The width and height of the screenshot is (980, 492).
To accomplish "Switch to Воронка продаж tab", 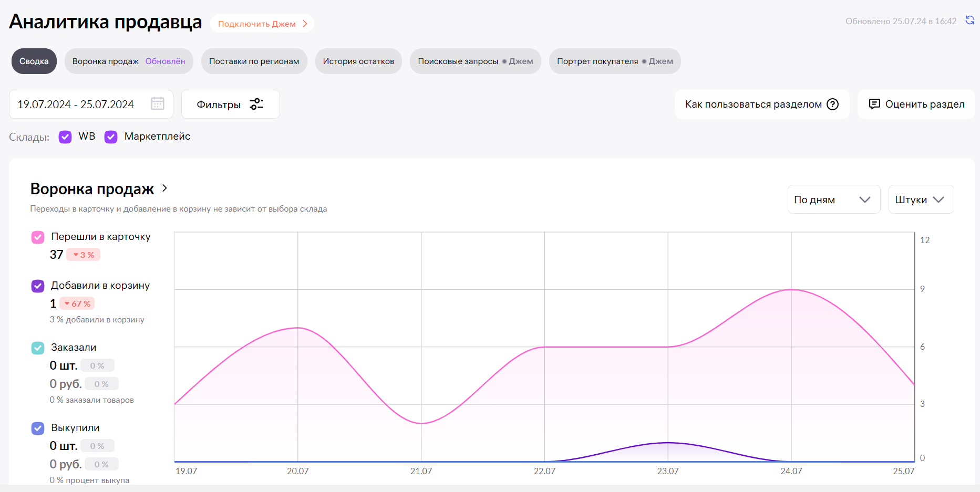I will pyautogui.click(x=129, y=61).
